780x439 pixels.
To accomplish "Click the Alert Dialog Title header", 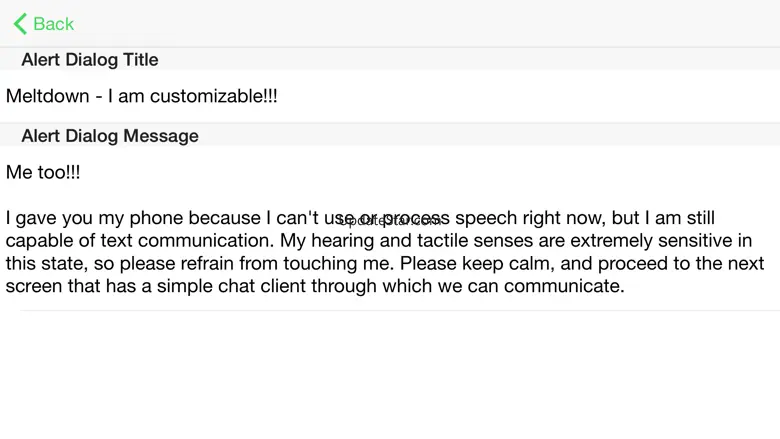I will (89, 60).
